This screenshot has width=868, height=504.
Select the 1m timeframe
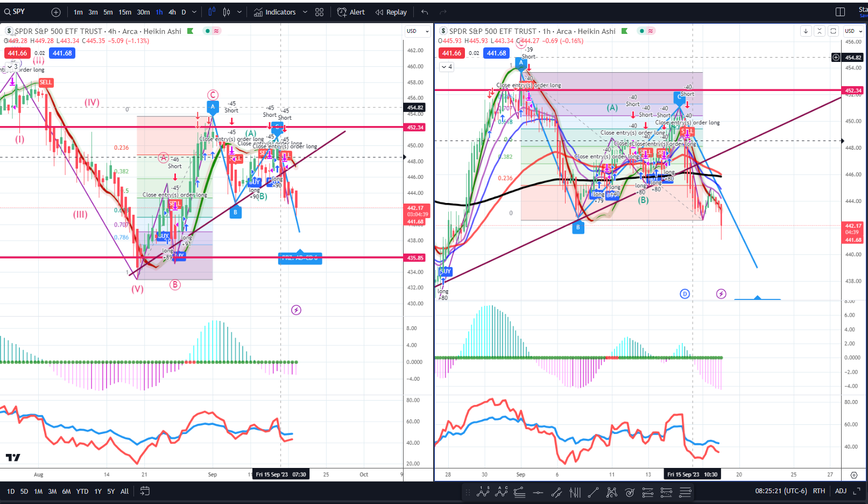click(x=78, y=12)
